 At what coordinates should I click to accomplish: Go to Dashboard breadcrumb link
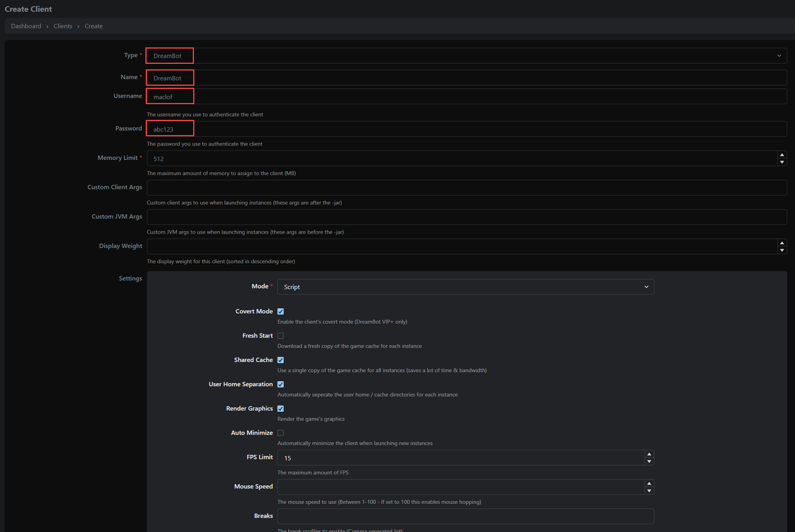[26, 26]
